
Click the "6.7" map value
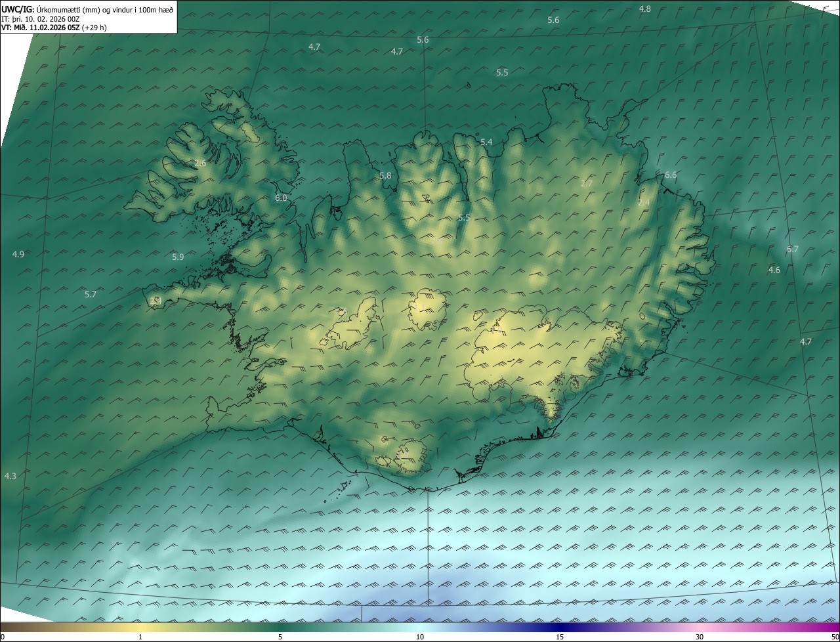[x=793, y=249]
